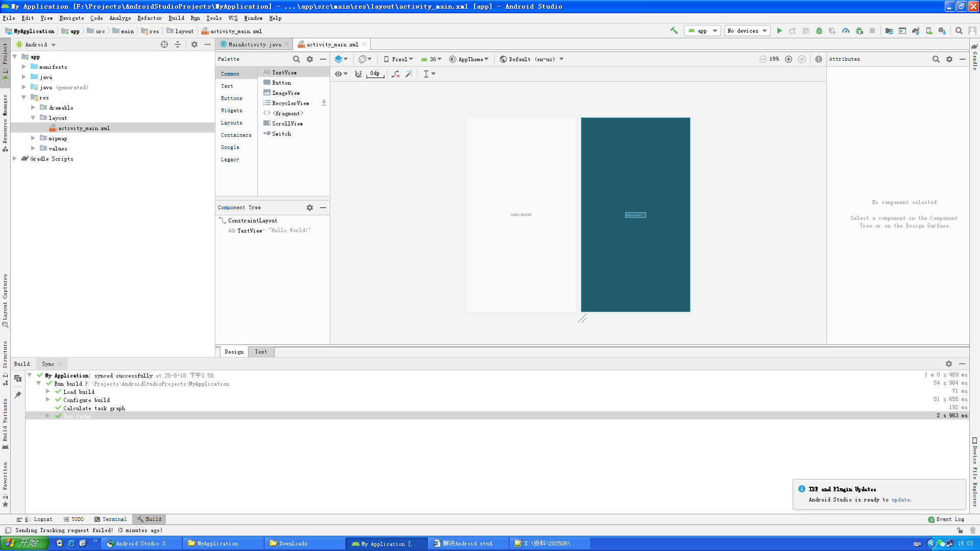The width and height of the screenshot is (980, 551).
Task: Expand the Load build node
Action: point(48,392)
